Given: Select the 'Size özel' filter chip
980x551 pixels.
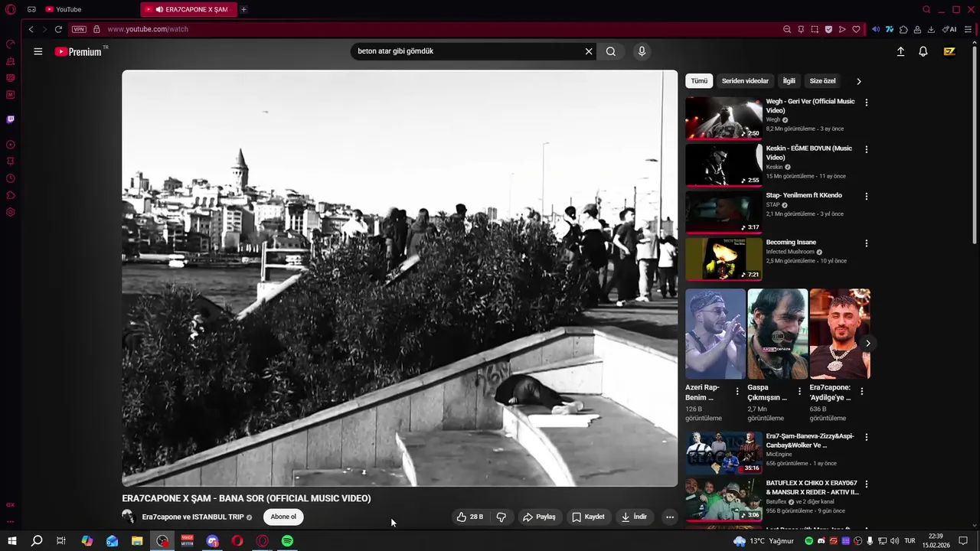Looking at the screenshot, I should [x=822, y=81].
